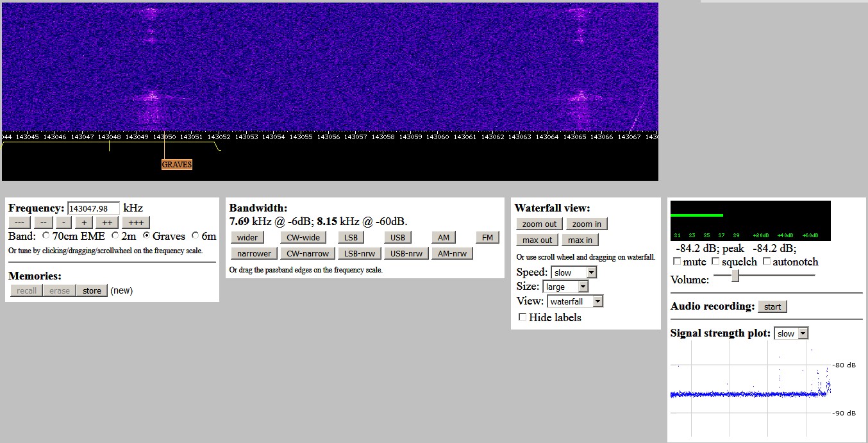This screenshot has height=443, width=868.
Task: Click the single-plus frequency step button
Action: tap(84, 222)
